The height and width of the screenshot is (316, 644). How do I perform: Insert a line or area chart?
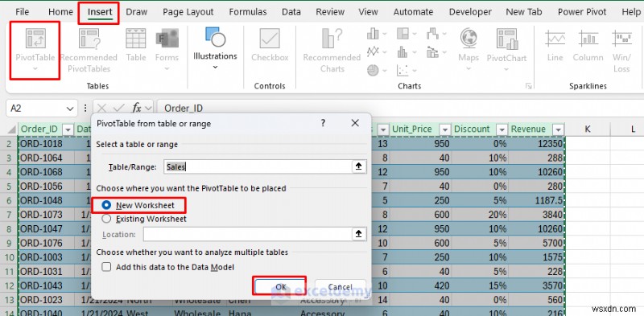(x=373, y=51)
